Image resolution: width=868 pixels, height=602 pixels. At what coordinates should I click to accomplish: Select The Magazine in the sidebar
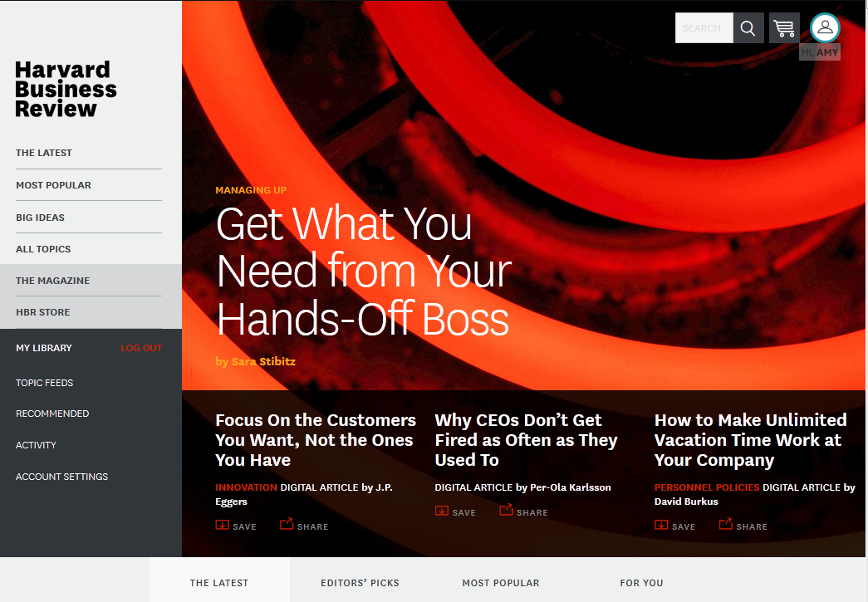[52, 280]
